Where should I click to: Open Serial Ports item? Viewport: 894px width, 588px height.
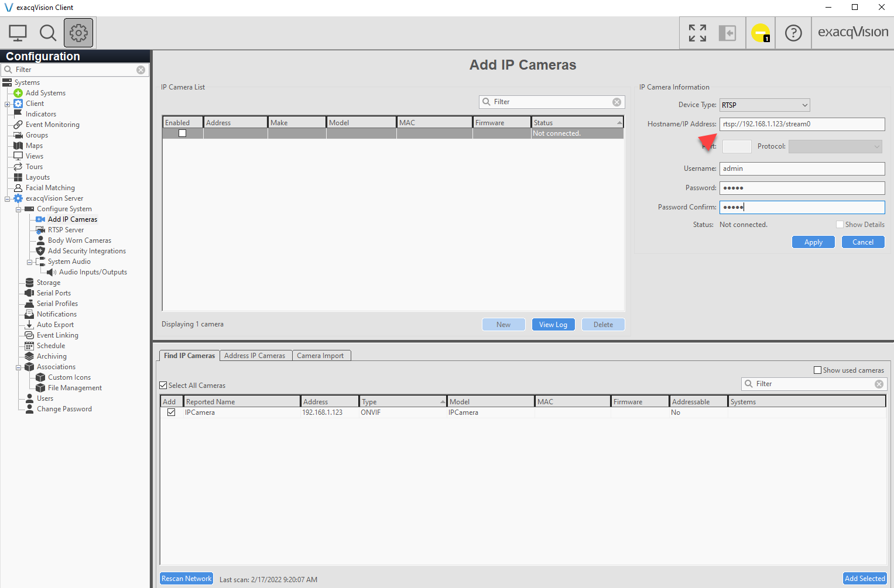pos(53,293)
